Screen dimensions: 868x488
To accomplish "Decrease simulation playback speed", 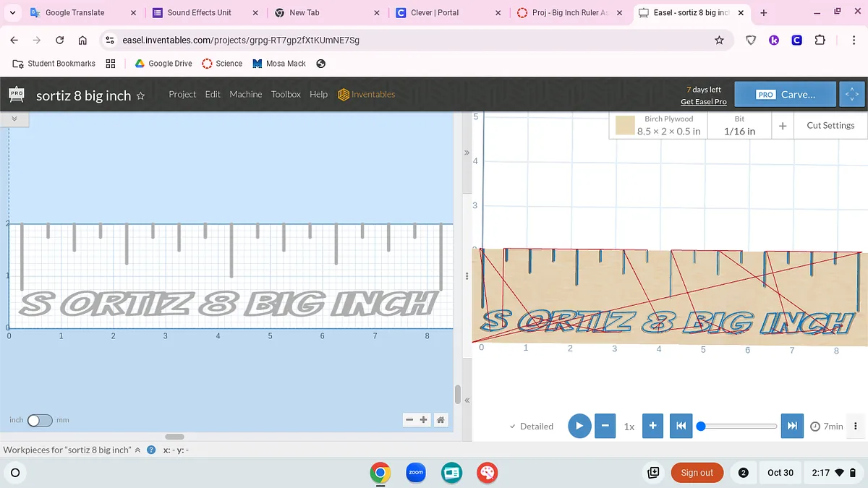I will click(605, 426).
